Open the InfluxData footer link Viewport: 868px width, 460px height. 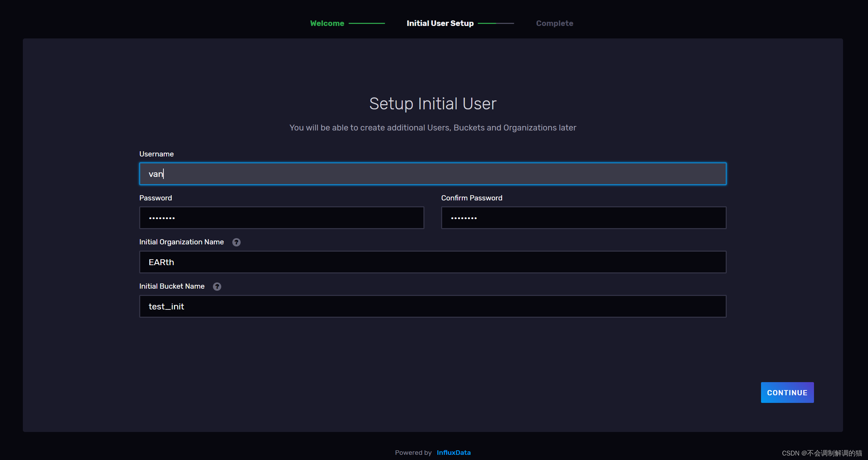454,452
